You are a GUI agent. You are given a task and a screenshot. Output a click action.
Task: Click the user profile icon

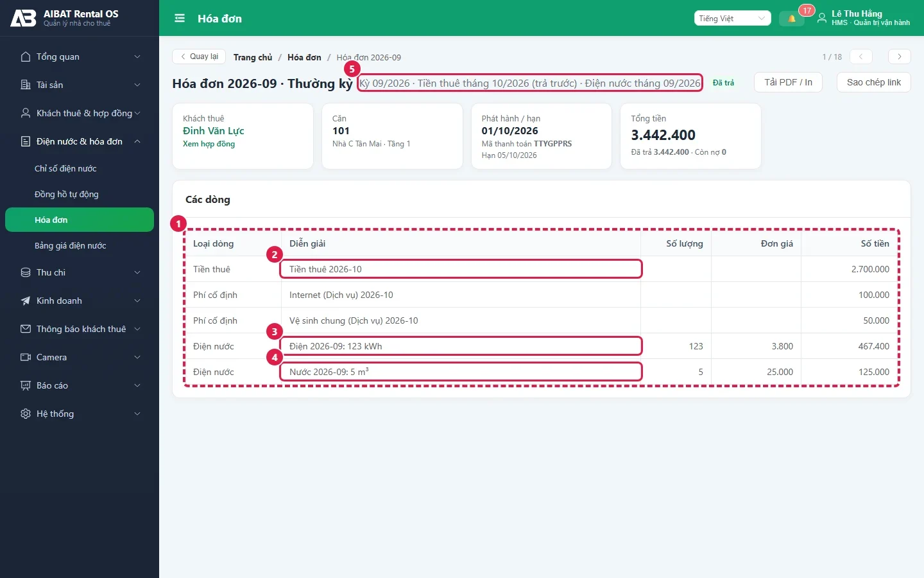(x=821, y=19)
